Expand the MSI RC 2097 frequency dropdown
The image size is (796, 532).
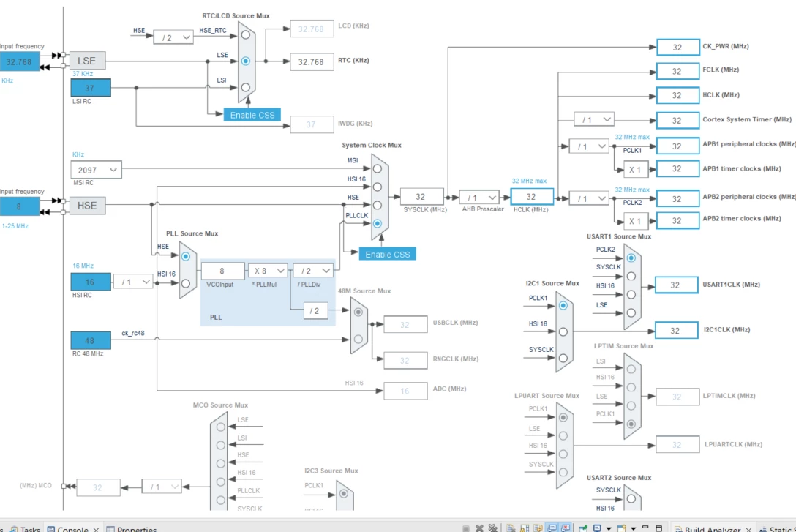(96, 170)
